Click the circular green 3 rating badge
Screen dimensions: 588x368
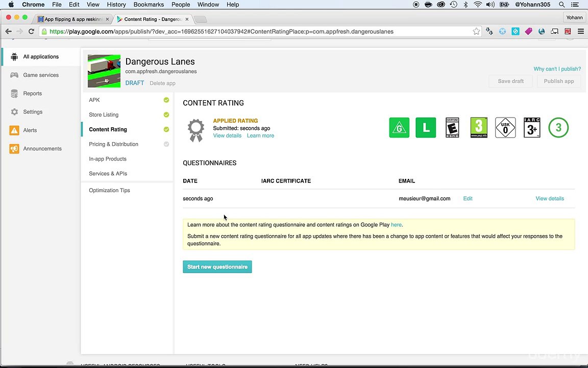pyautogui.click(x=558, y=128)
